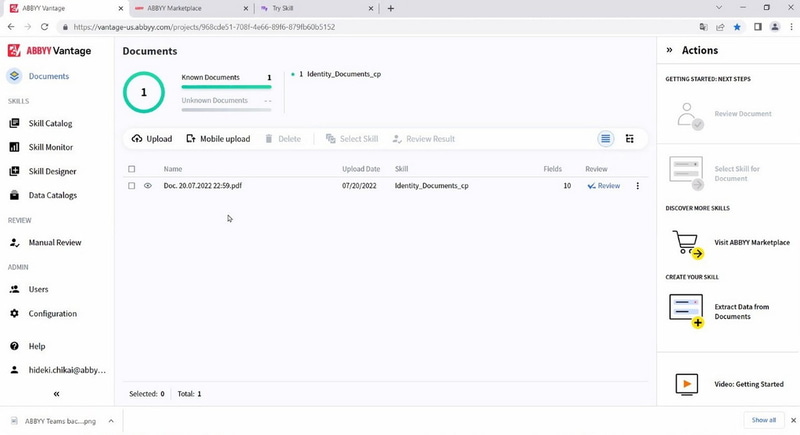Image resolution: width=800 pixels, height=435 pixels.
Task: Open Users admin page
Action: tap(38, 289)
